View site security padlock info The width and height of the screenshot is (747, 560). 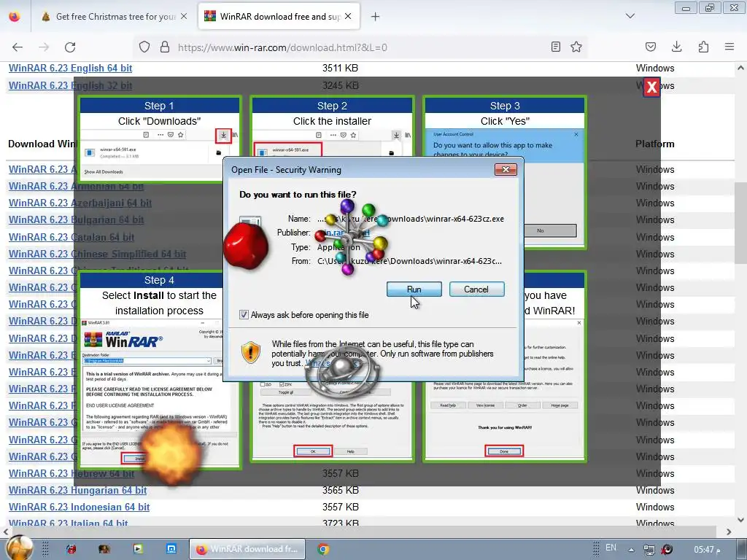tap(165, 47)
